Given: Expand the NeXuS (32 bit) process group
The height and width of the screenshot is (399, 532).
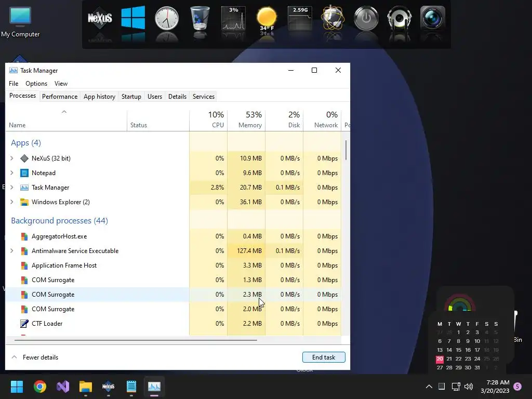Looking at the screenshot, I should 11,158.
